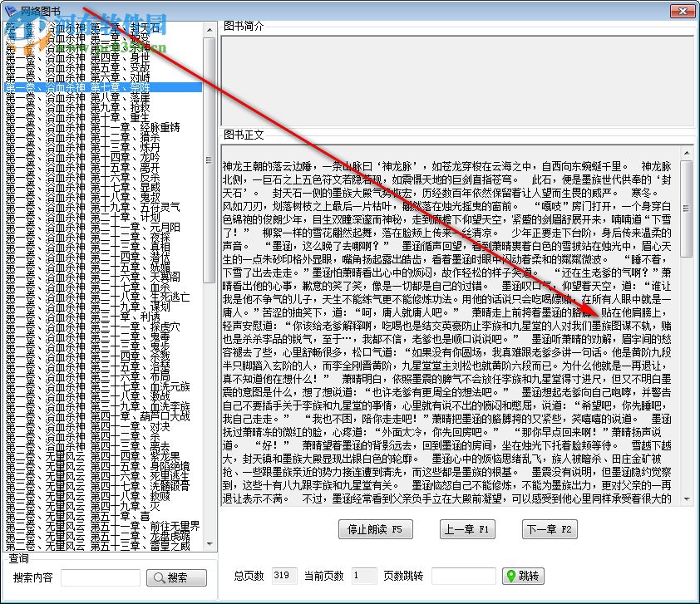Go to previous chapter with 上一章 F1
700x604 pixels.
[x=466, y=529]
